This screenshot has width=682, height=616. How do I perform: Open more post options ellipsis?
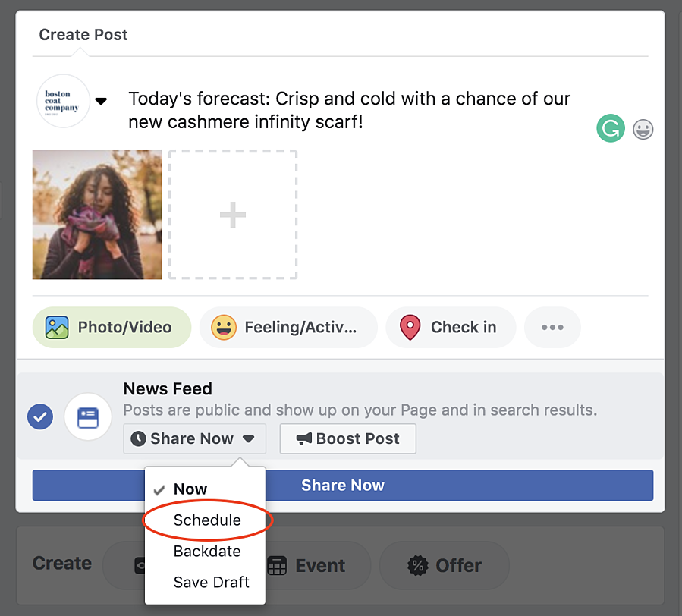[x=552, y=328]
